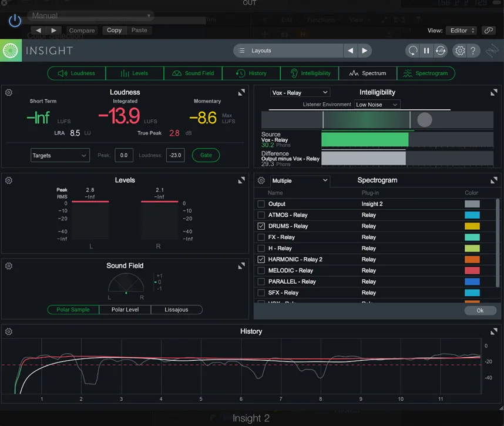Image resolution: width=504 pixels, height=426 pixels.
Task: Select the Lissajous view
Action: click(176, 310)
